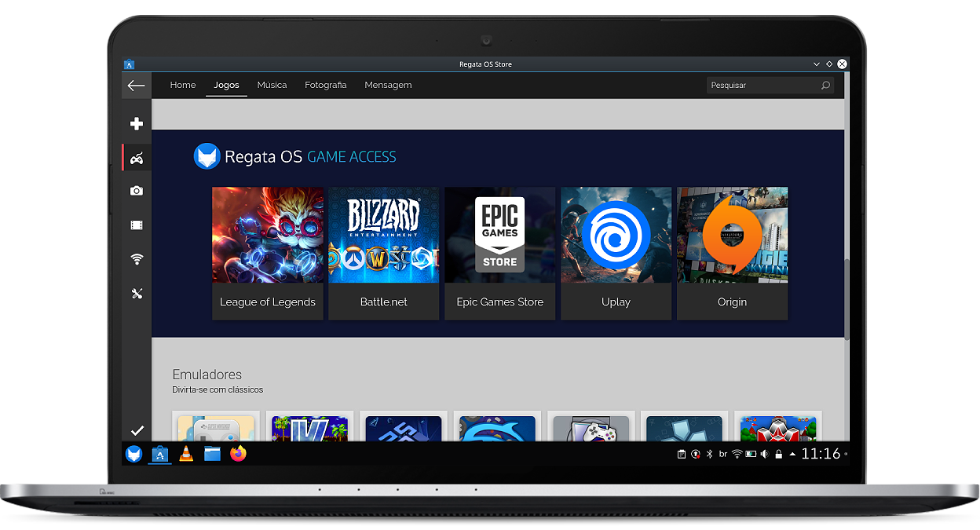Click the Wi-Fi network tray icon
This screenshot has width=980, height=530.
(737, 454)
